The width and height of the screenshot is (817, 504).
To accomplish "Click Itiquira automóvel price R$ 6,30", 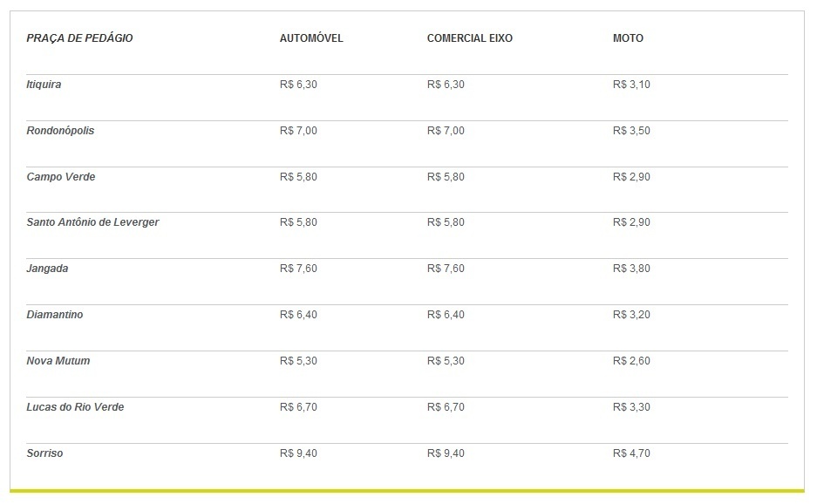I will click(x=298, y=85).
